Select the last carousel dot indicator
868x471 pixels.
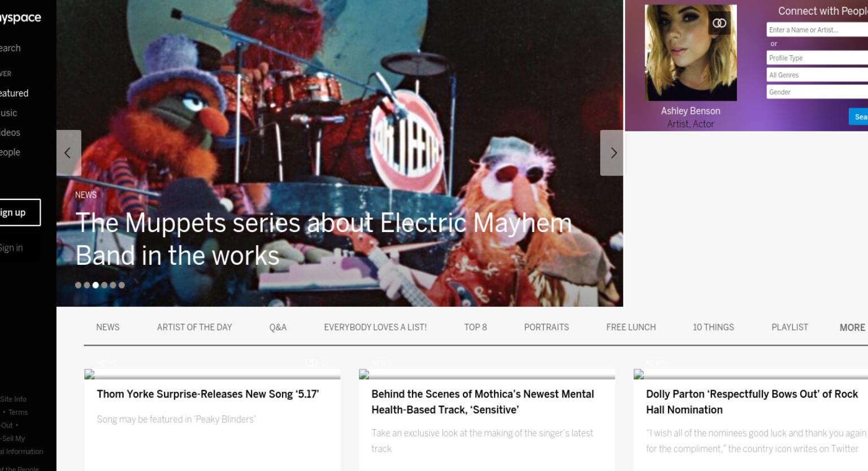pyautogui.click(x=121, y=285)
